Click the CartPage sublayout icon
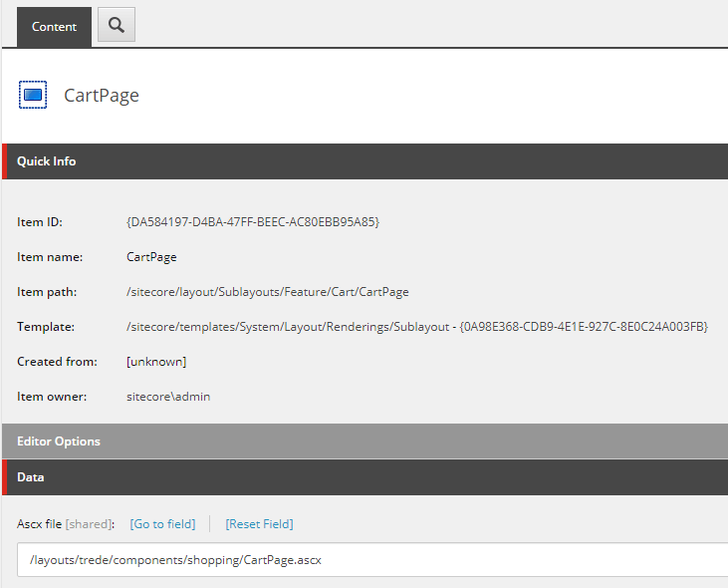728x588 pixels. pos(33,95)
